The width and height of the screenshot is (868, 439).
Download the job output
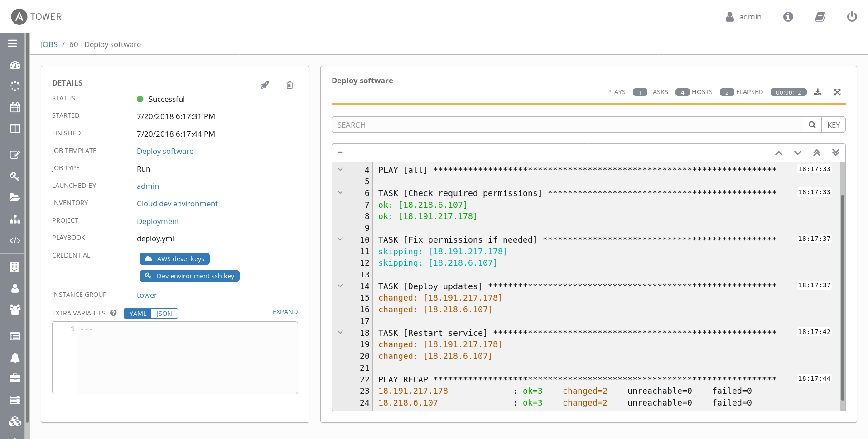point(818,92)
